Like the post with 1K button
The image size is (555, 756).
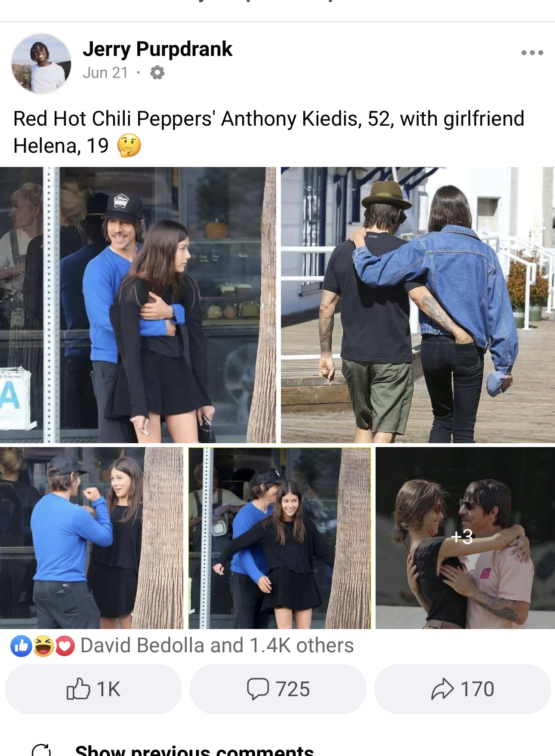93,689
